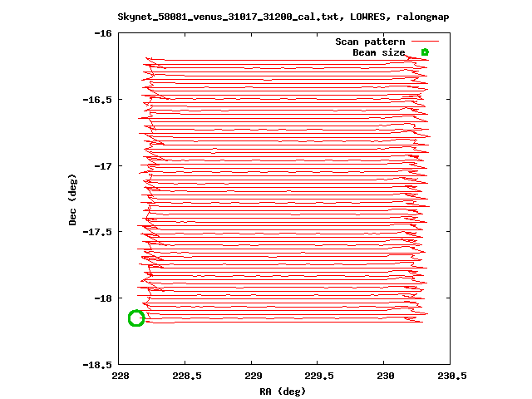Image resolution: width=532 pixels, height=399 pixels.
Task: Click the y-axis tick label -17
Action: point(103,166)
